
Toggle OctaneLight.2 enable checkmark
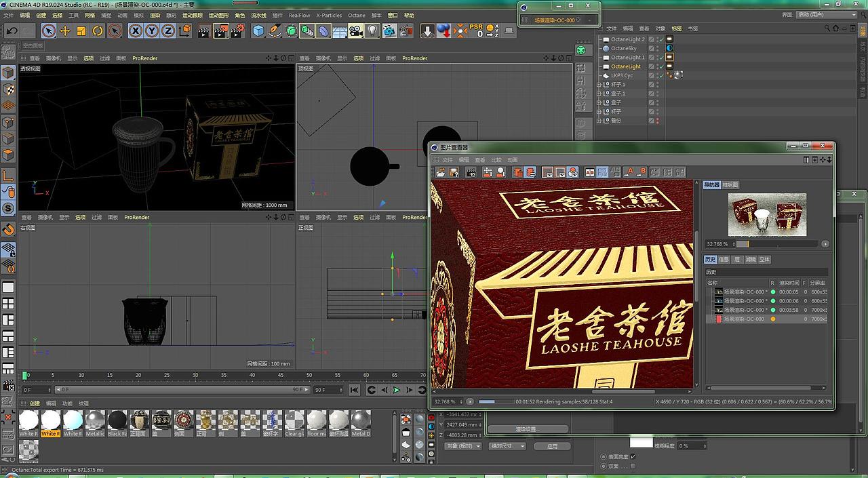click(x=661, y=39)
